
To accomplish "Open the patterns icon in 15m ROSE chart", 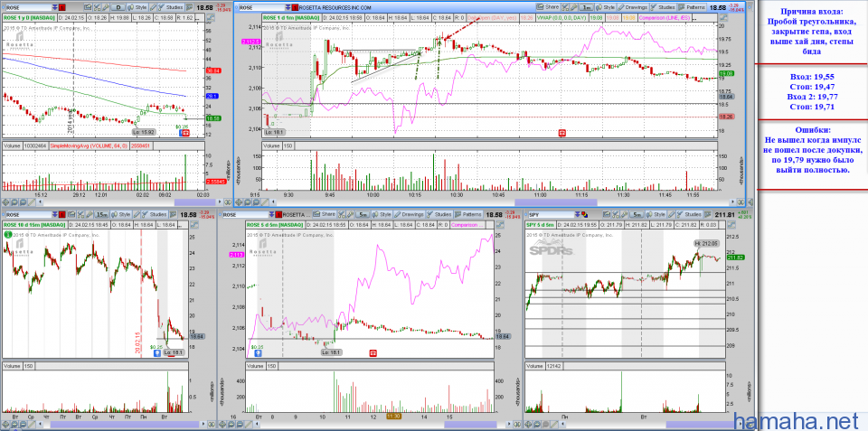I will tap(174, 214).
